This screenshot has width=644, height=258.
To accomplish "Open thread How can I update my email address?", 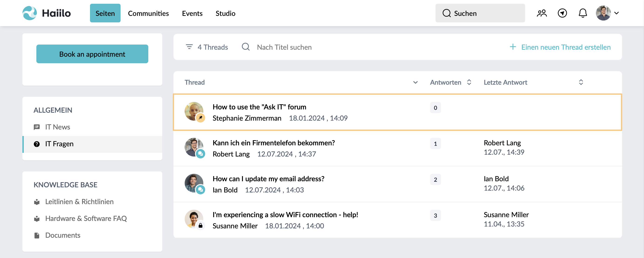I will (268, 179).
